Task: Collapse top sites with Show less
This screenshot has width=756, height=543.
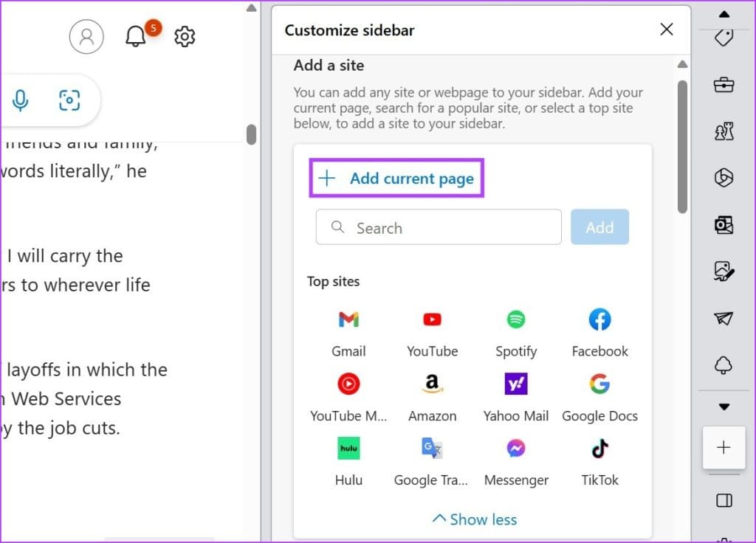Action: point(474,519)
